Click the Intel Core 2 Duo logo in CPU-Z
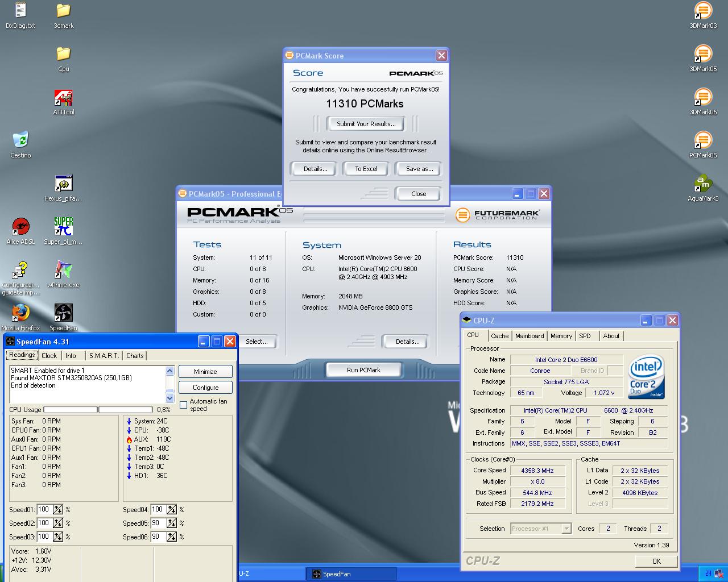Image resolution: width=728 pixels, height=582 pixels. tap(647, 377)
